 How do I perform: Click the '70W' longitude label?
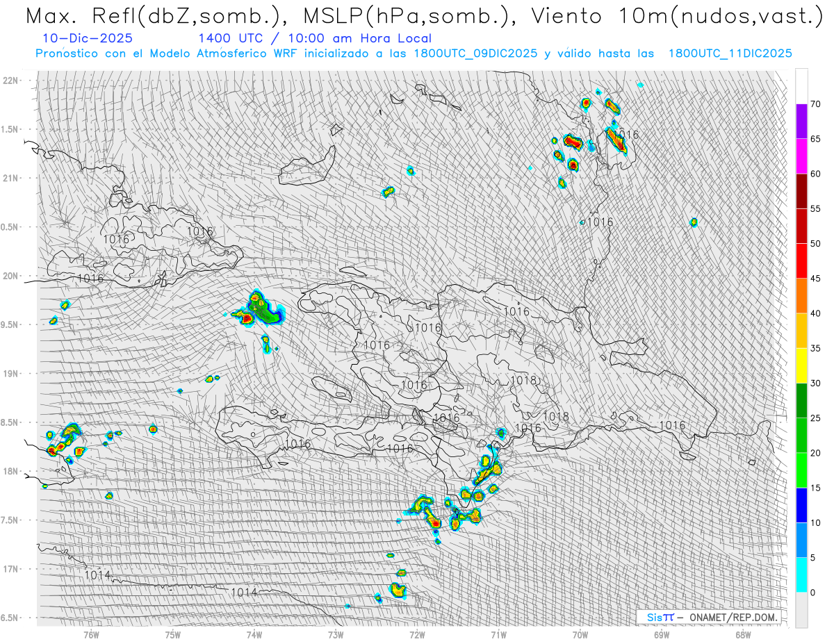(580, 634)
